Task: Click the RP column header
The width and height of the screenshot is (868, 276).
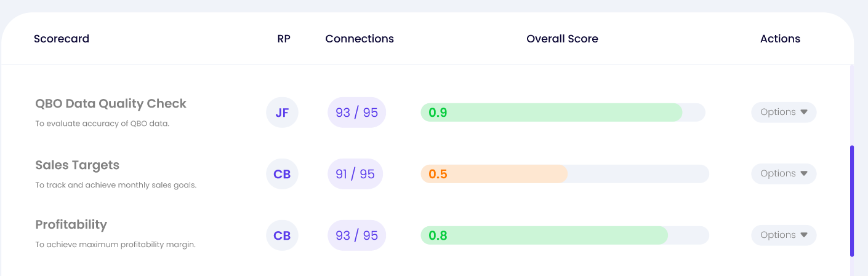Action: [x=284, y=39]
